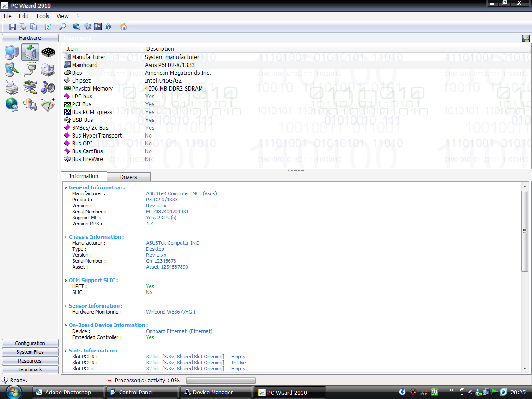Open the Configuration category

(x=30, y=344)
